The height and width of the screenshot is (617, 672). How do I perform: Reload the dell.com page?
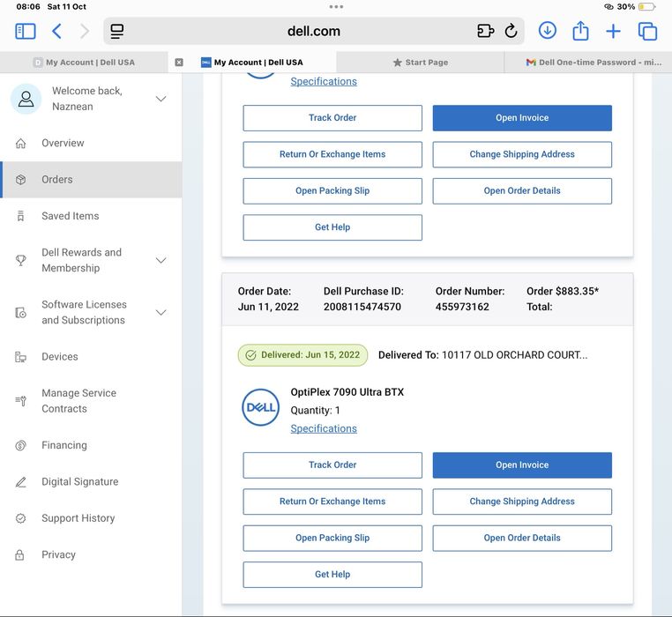tap(511, 31)
